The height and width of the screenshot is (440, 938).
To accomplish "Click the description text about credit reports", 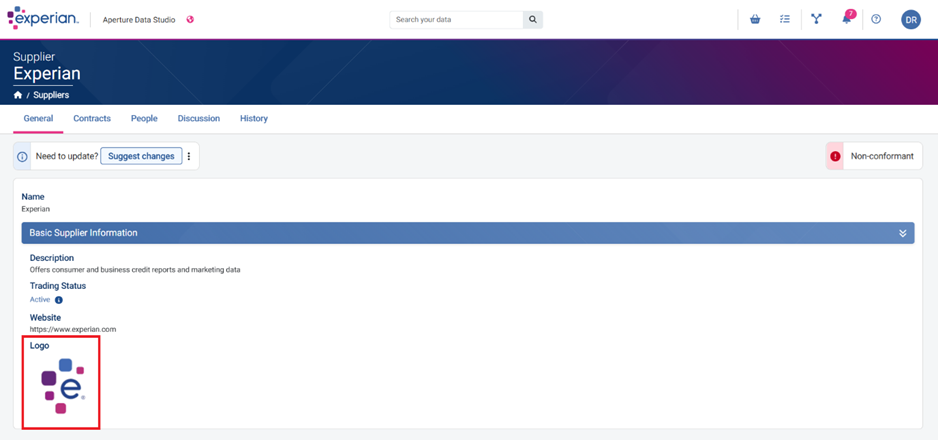I will (x=135, y=270).
